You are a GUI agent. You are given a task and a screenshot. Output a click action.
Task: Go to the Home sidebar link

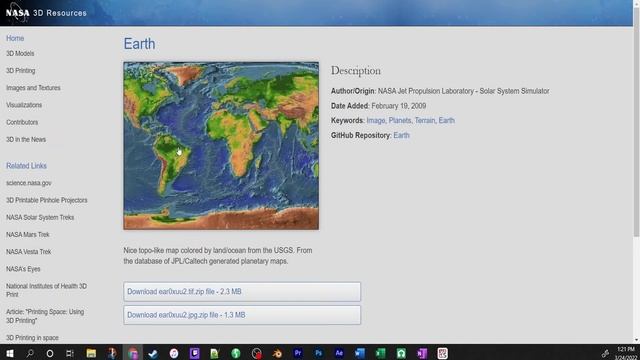pos(15,38)
